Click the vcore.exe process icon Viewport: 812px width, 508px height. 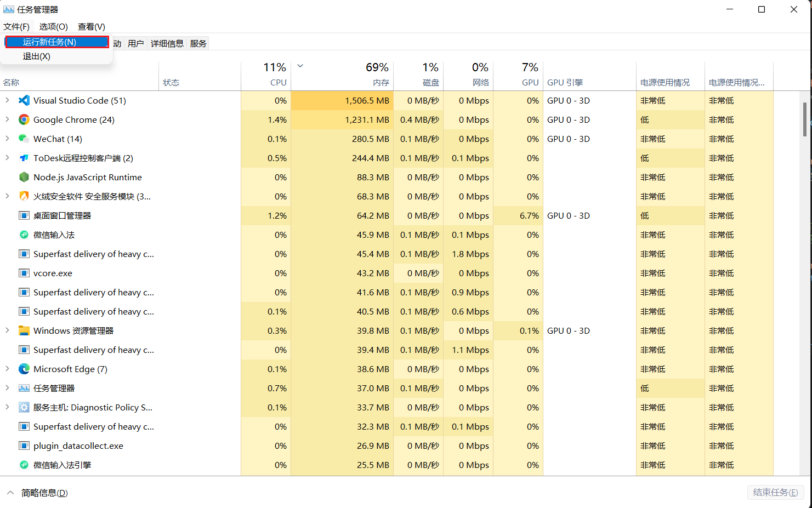click(24, 273)
